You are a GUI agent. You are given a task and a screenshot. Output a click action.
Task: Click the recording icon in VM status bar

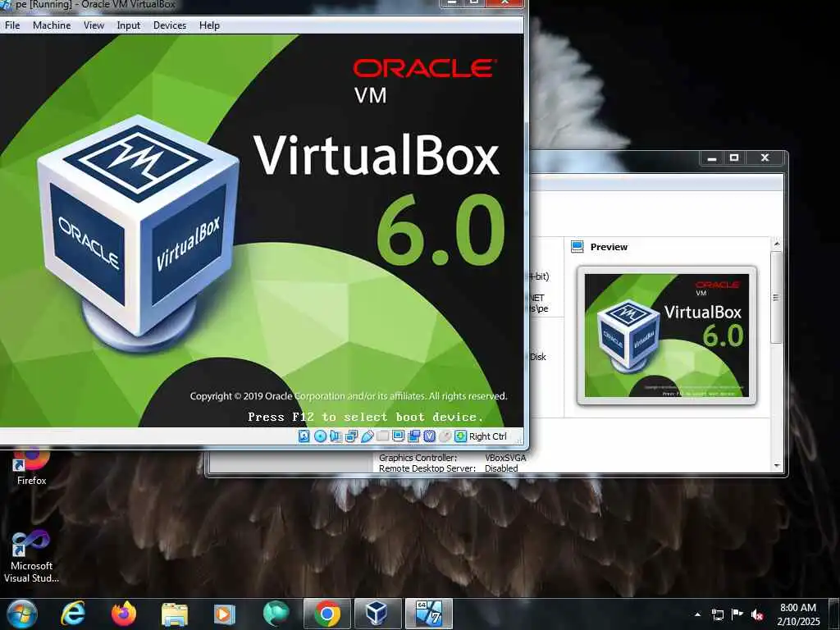tap(413, 436)
